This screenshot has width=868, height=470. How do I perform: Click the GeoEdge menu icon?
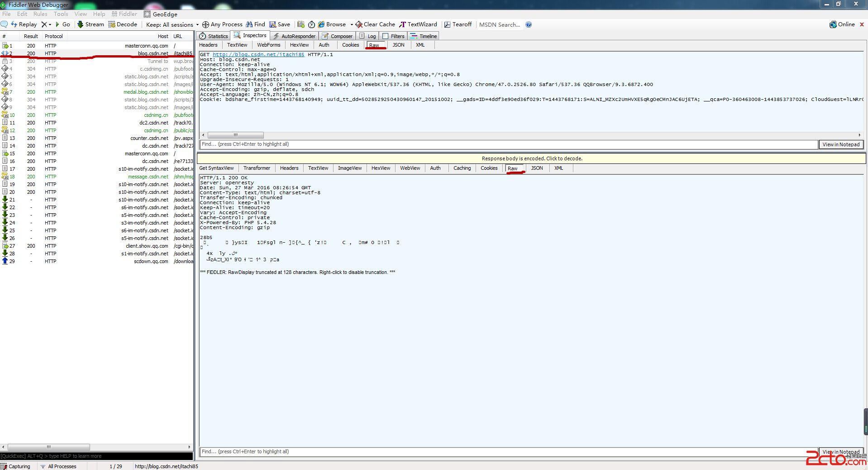tap(147, 14)
